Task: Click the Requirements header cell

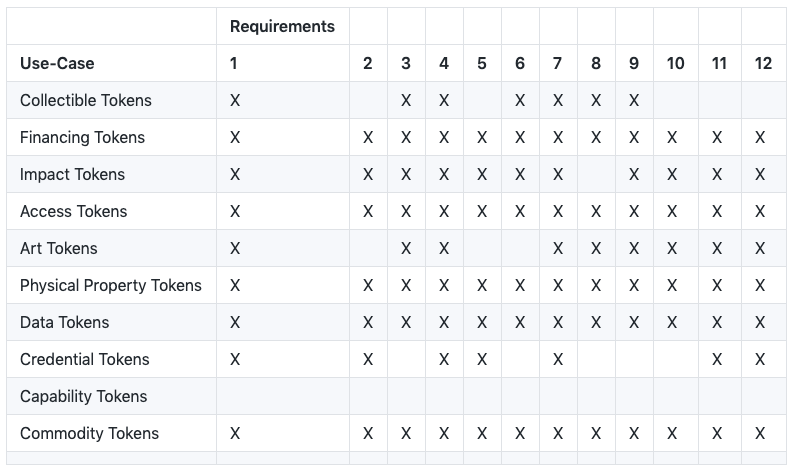Action: [x=282, y=26]
